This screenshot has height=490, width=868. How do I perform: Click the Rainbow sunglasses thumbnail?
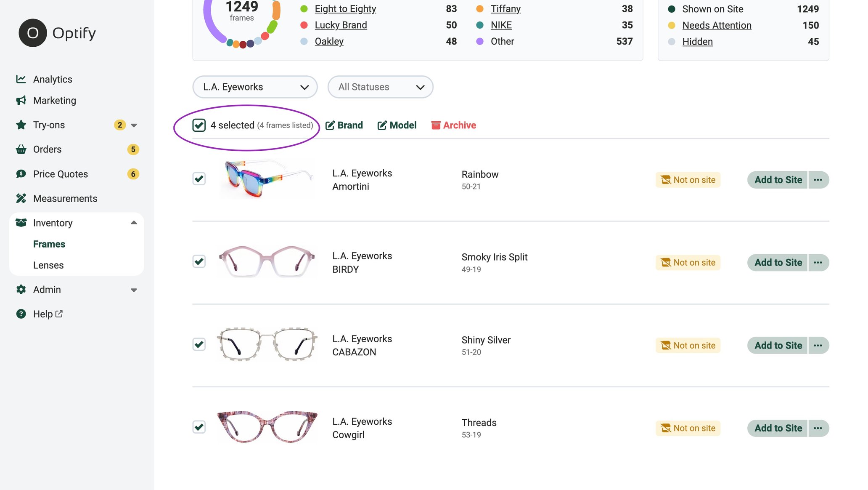[x=266, y=178]
